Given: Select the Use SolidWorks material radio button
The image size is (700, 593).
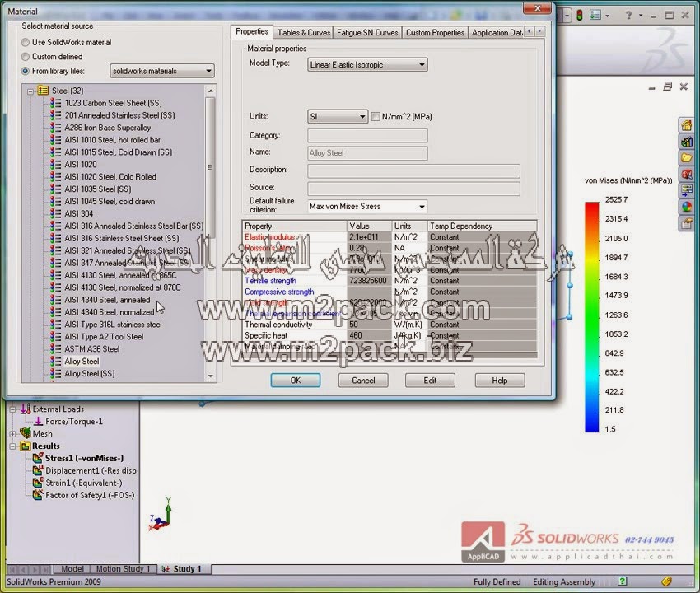Looking at the screenshot, I should pyautogui.click(x=26, y=43).
